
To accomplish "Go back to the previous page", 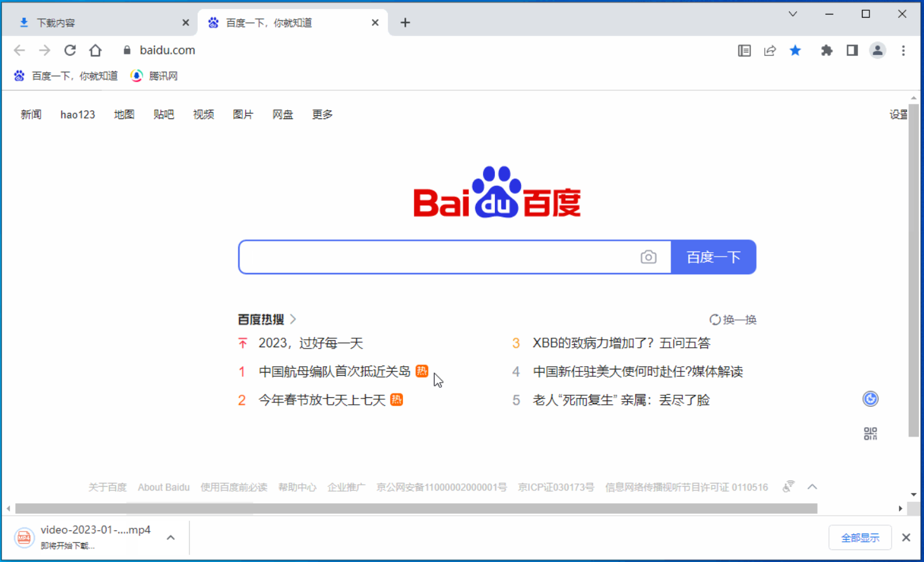I will 20,50.
